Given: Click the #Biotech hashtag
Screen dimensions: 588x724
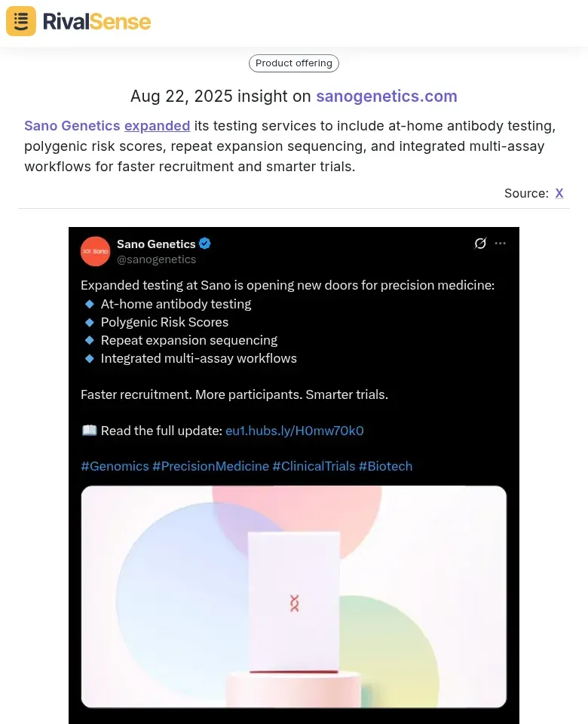Looking at the screenshot, I should pos(385,466).
